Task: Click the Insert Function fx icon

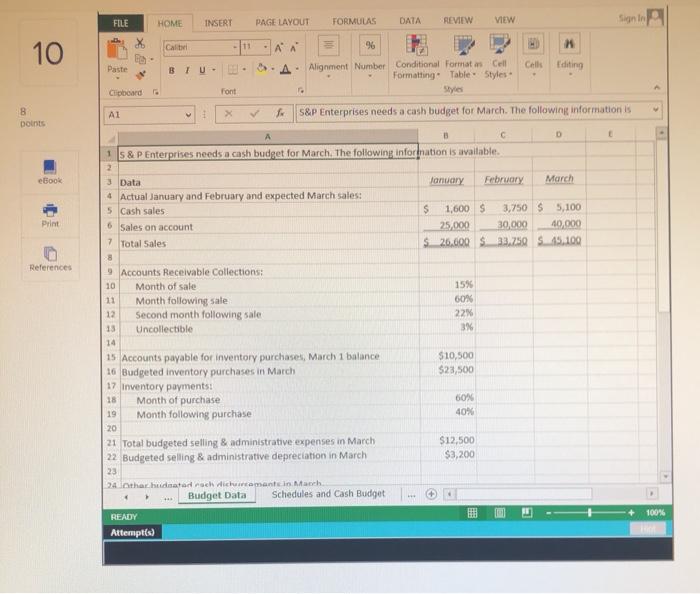Action: pyautogui.click(x=280, y=113)
